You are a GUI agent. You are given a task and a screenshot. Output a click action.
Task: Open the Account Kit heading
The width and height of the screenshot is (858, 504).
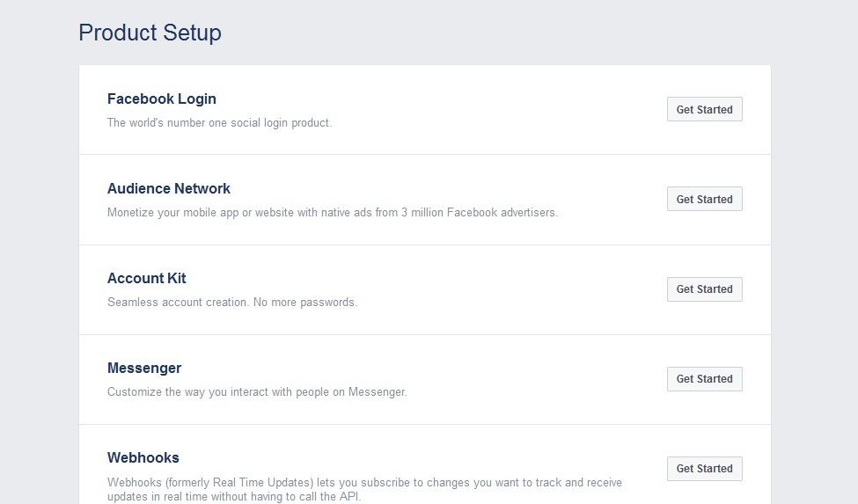point(147,278)
